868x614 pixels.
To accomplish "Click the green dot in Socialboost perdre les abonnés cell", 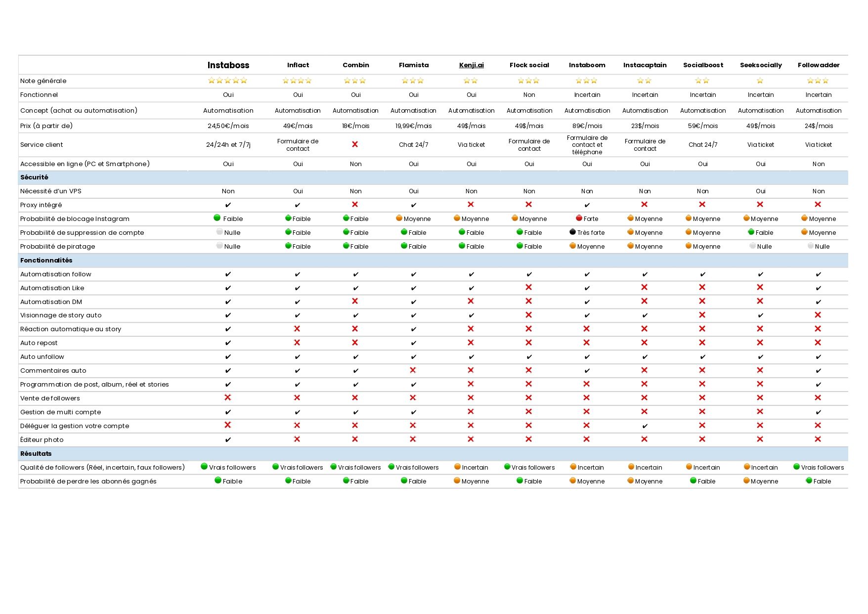I will (693, 481).
